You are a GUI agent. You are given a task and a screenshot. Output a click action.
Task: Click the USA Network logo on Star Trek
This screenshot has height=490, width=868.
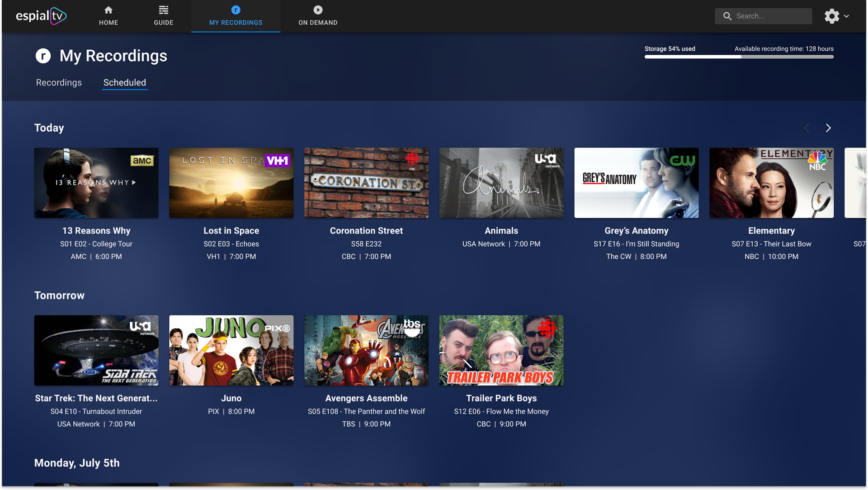(142, 328)
